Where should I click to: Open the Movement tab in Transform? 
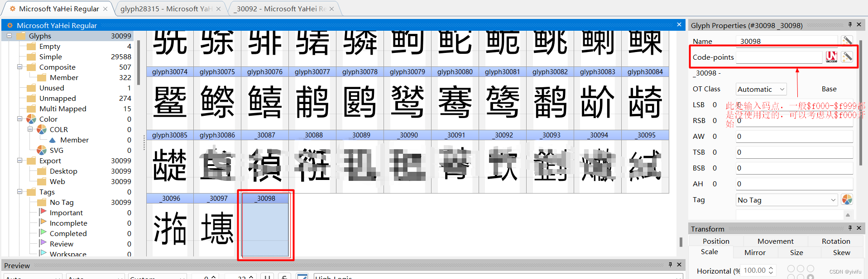(776, 241)
